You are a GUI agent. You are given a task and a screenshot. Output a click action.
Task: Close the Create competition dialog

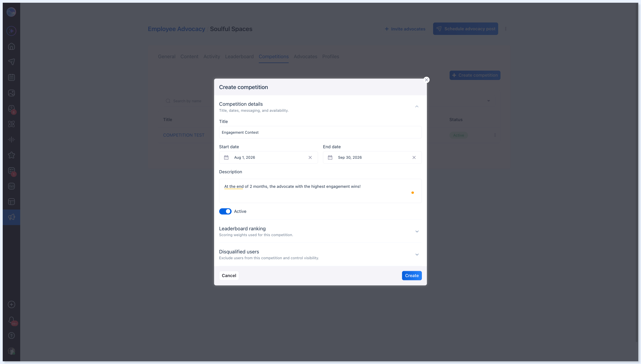426,80
